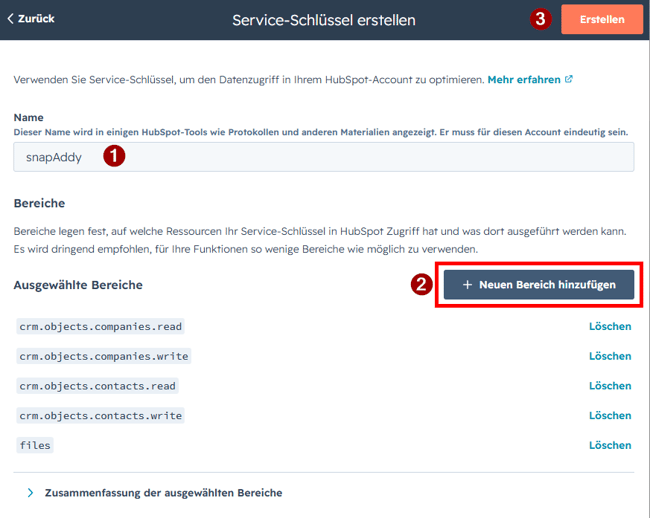650x518 pixels.
Task: Add a new scope with Neuen Bereich hinzufügen
Action: click(x=539, y=285)
